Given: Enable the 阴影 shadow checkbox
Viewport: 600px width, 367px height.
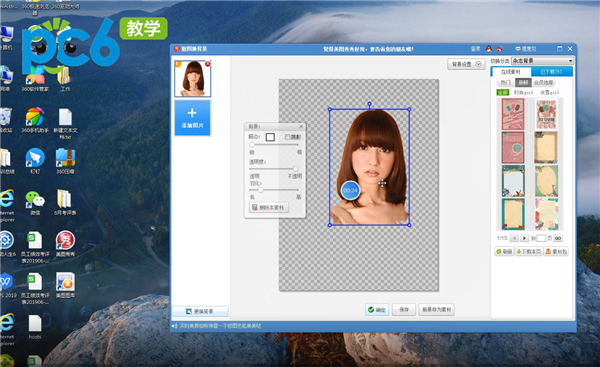Looking at the screenshot, I should tap(287, 137).
